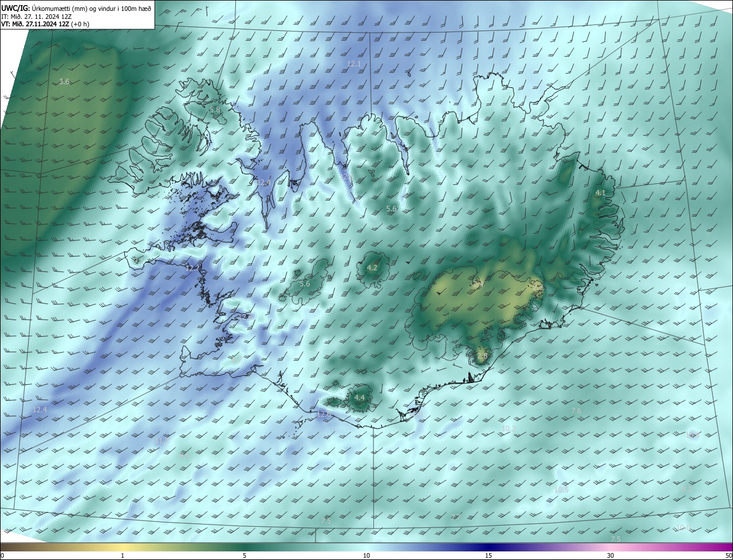Viewport: 733px width, 560px height.
Task: Click the 5 tick on the color scale
Action: (x=245, y=556)
